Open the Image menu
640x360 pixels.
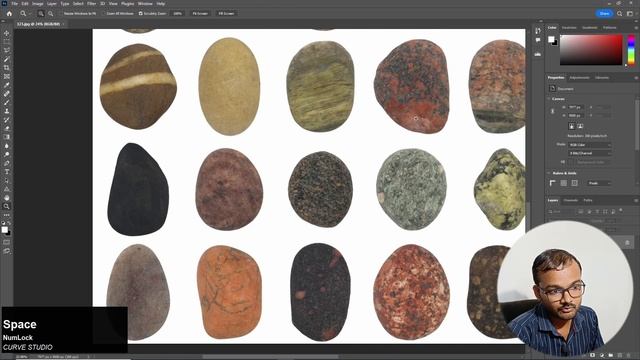coord(38,4)
